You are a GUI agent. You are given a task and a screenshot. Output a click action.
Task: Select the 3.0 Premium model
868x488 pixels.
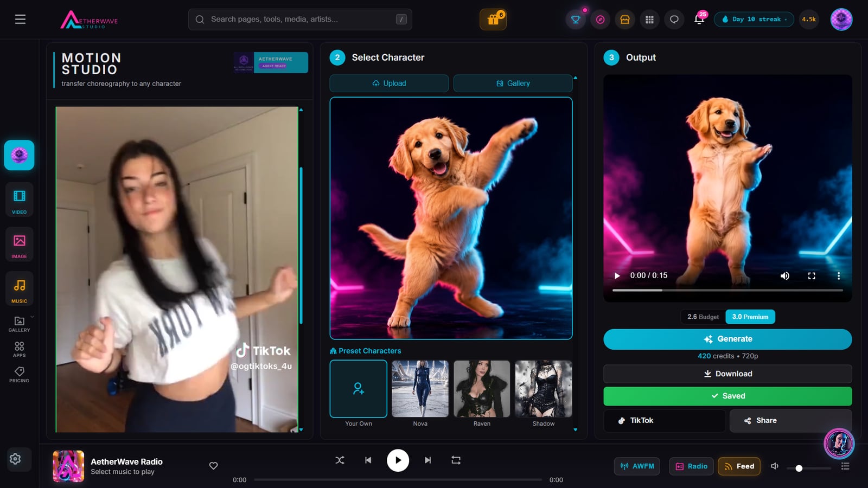click(x=750, y=317)
